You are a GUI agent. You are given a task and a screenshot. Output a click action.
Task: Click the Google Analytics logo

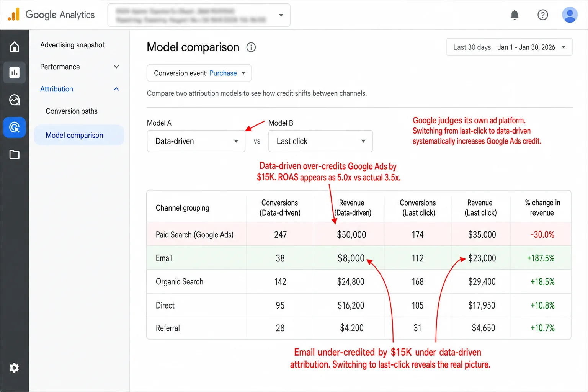(x=51, y=15)
